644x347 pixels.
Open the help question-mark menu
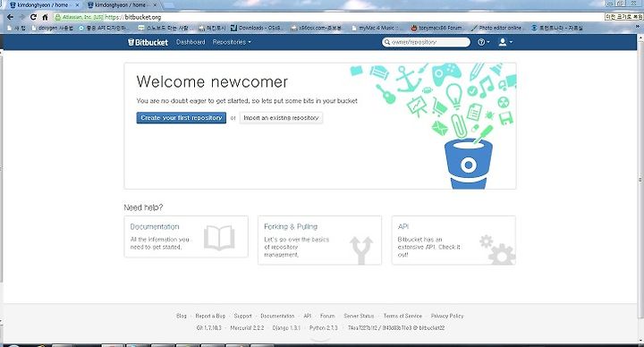coord(483,42)
